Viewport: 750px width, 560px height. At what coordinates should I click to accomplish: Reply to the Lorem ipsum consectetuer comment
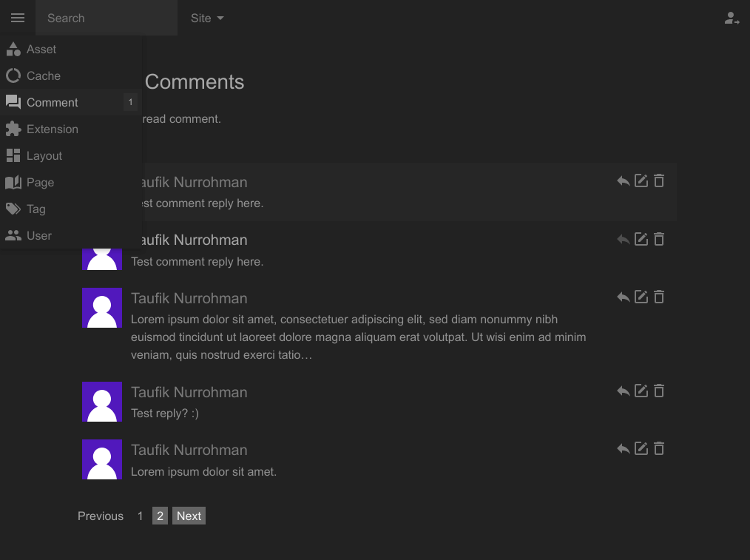(x=624, y=297)
